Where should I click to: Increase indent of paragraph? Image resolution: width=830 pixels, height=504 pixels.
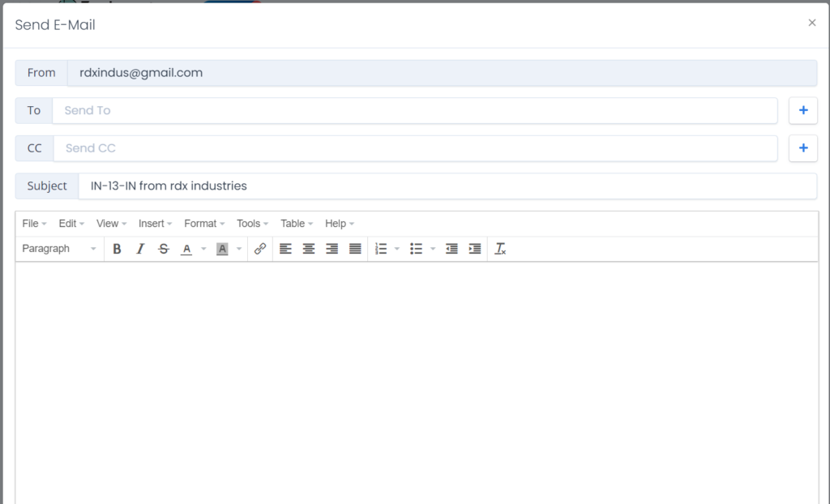(x=475, y=249)
